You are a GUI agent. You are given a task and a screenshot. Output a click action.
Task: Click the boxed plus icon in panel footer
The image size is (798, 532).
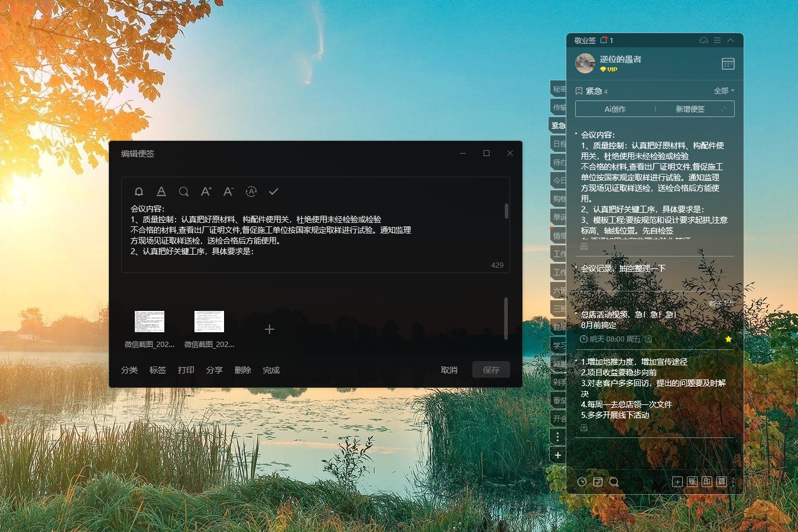pyautogui.click(x=677, y=482)
